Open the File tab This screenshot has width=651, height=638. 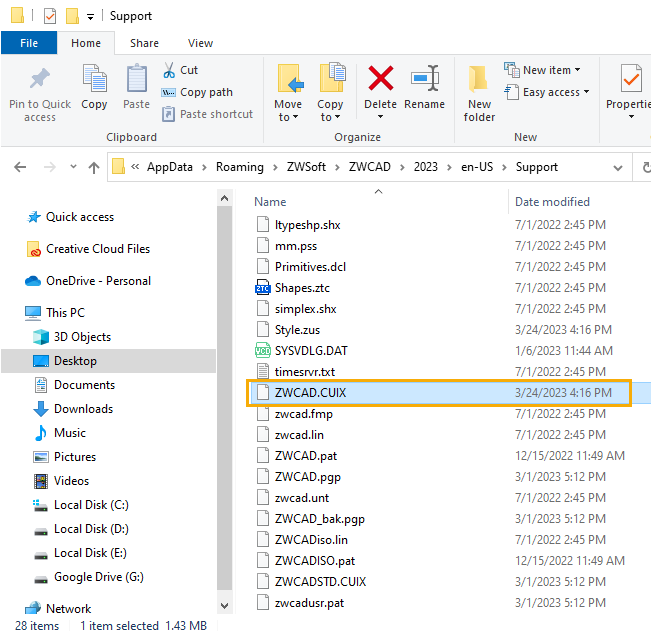pos(29,43)
